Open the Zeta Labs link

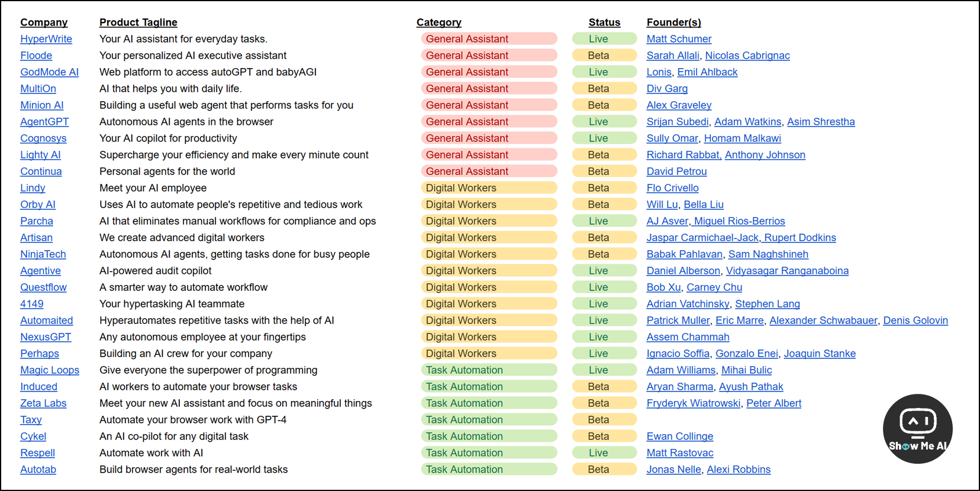point(43,403)
